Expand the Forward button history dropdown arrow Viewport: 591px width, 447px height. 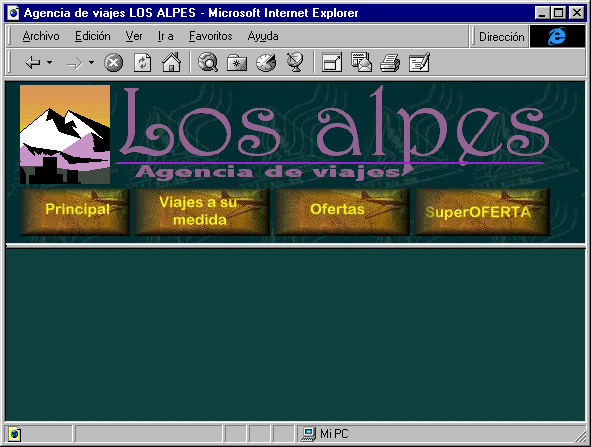coord(91,62)
